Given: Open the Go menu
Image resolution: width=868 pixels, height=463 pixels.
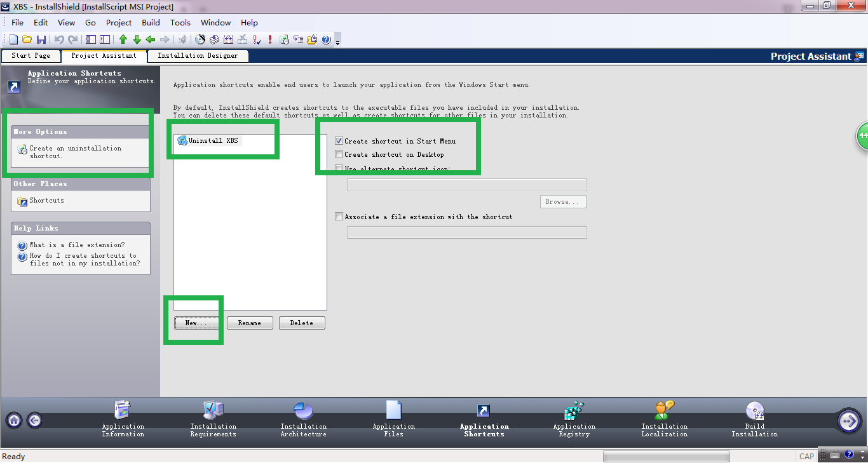Looking at the screenshot, I should pyautogui.click(x=90, y=22).
